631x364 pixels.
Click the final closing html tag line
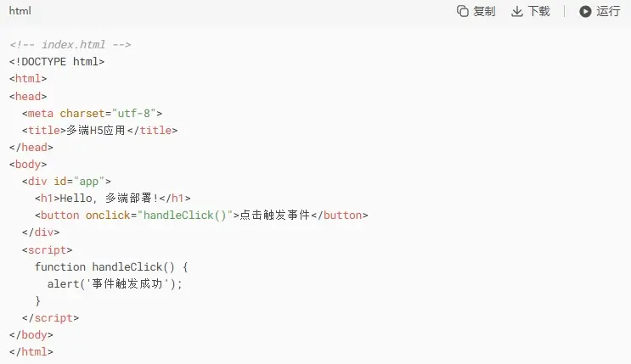[31, 351]
